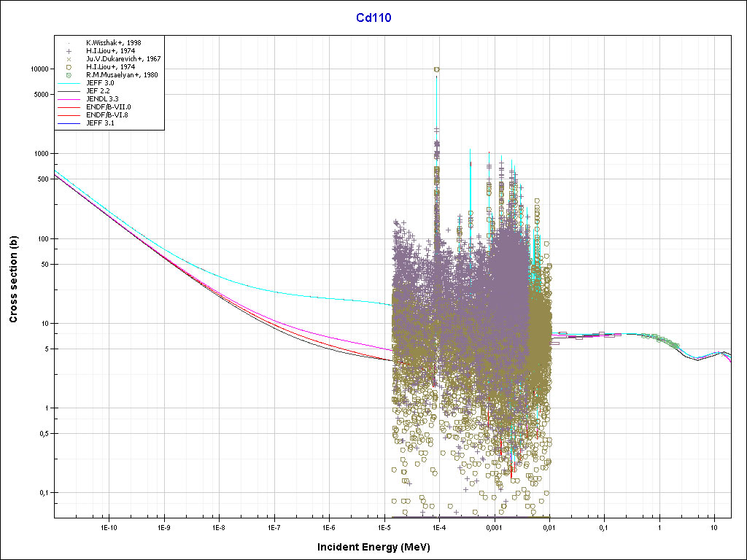This screenshot has width=747, height=560.
Task: Click the Cd110 chart title
Action: [x=373, y=17]
